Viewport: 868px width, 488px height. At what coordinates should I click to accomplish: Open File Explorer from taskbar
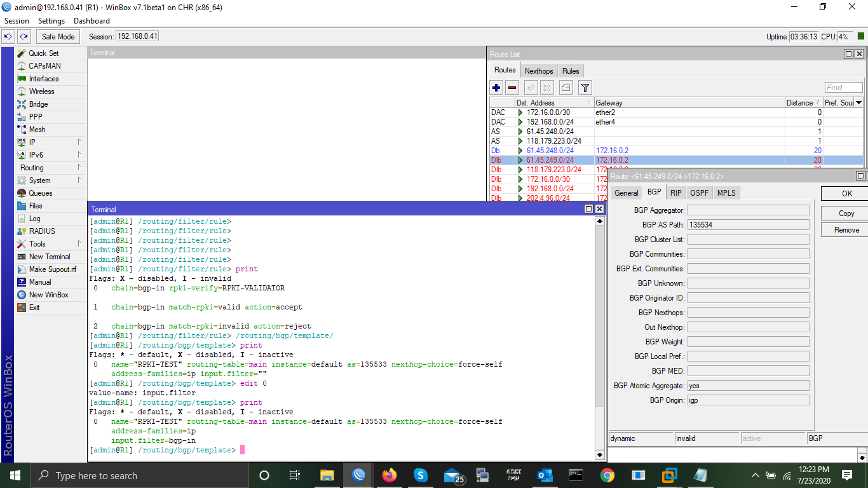pos(327,475)
